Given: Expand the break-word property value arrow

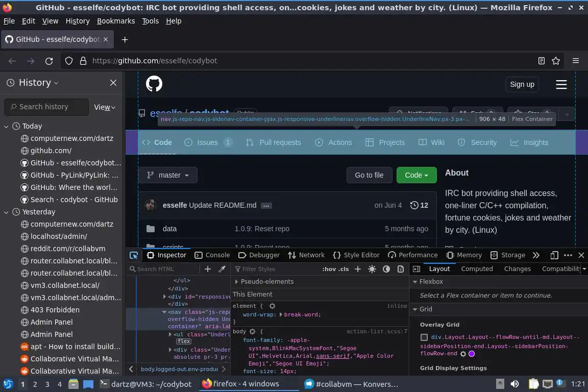Looking at the screenshot, I should (281, 315).
